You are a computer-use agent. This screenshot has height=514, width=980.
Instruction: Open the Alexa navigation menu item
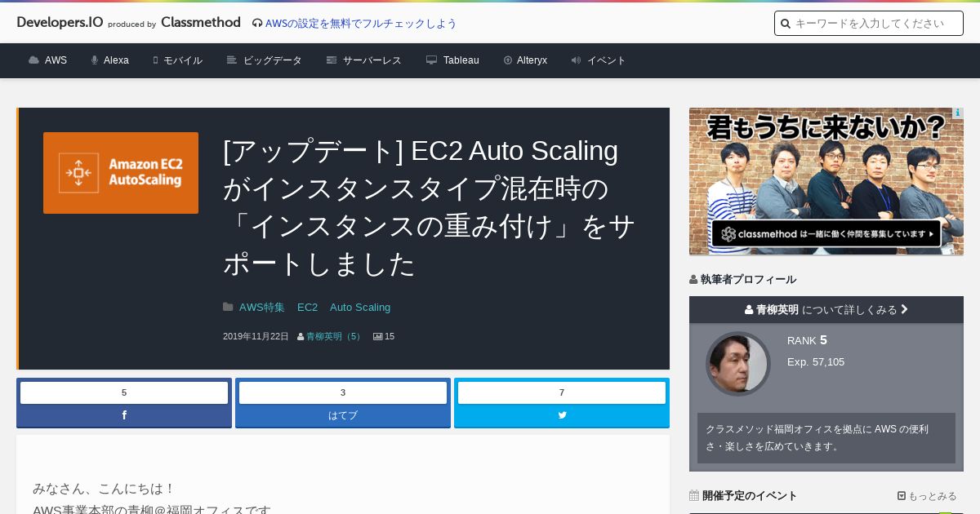point(109,60)
